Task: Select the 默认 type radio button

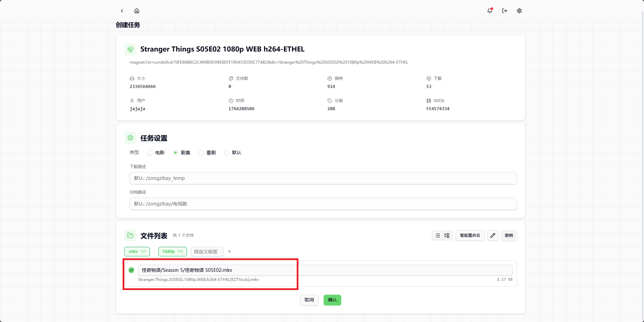Action: click(x=227, y=153)
